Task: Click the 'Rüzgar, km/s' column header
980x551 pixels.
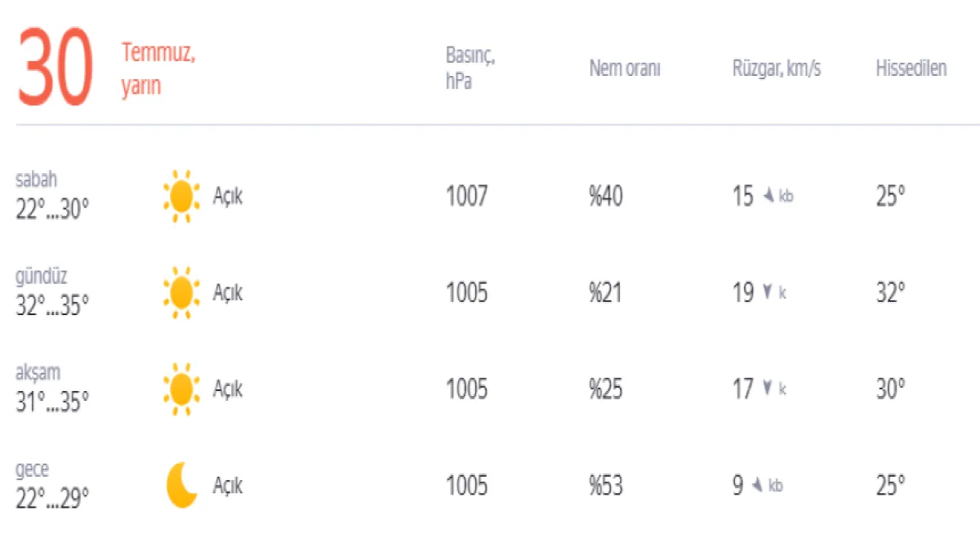Action: pyautogui.click(x=777, y=69)
